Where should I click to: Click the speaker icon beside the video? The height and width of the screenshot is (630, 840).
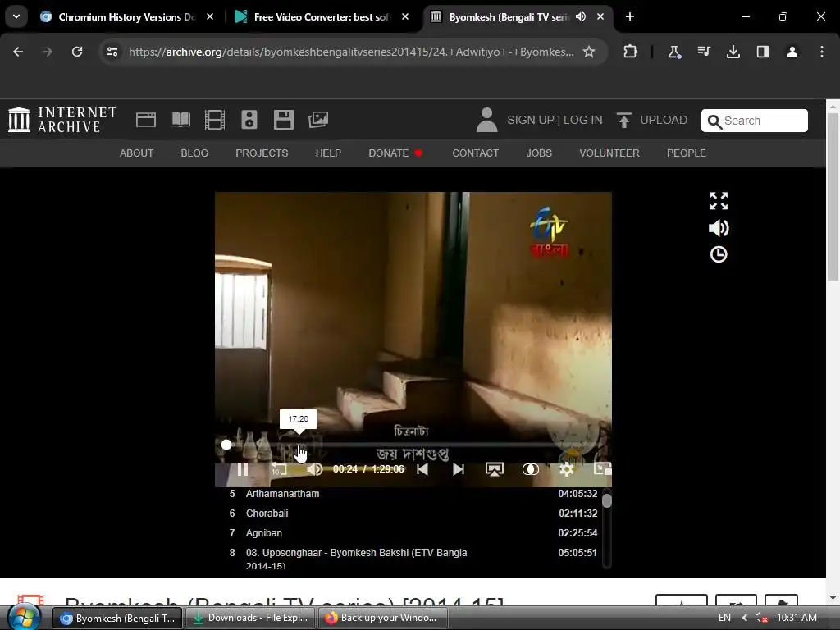click(719, 228)
